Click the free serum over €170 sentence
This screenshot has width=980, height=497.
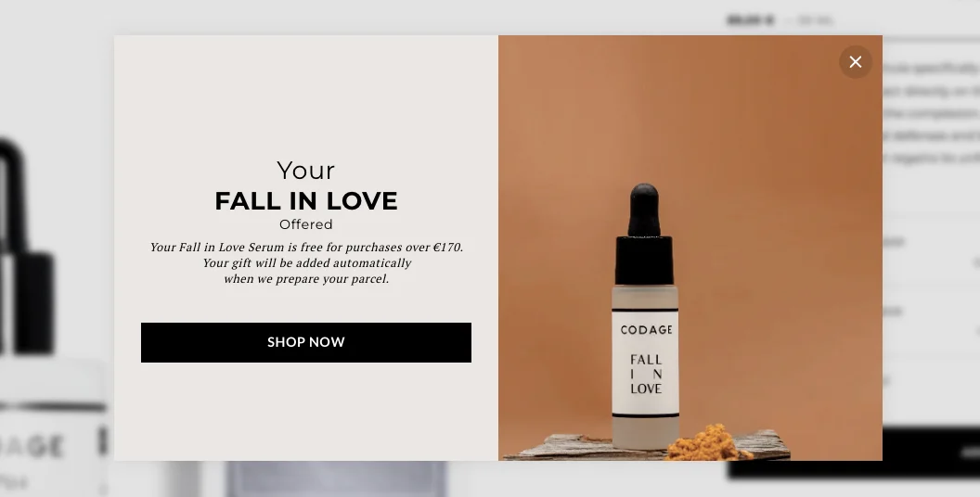306,248
